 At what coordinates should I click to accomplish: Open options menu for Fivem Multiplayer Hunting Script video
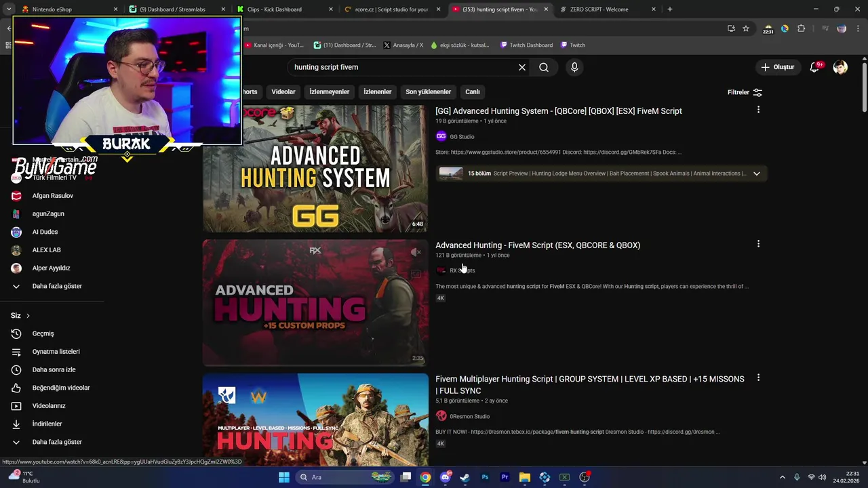click(758, 378)
